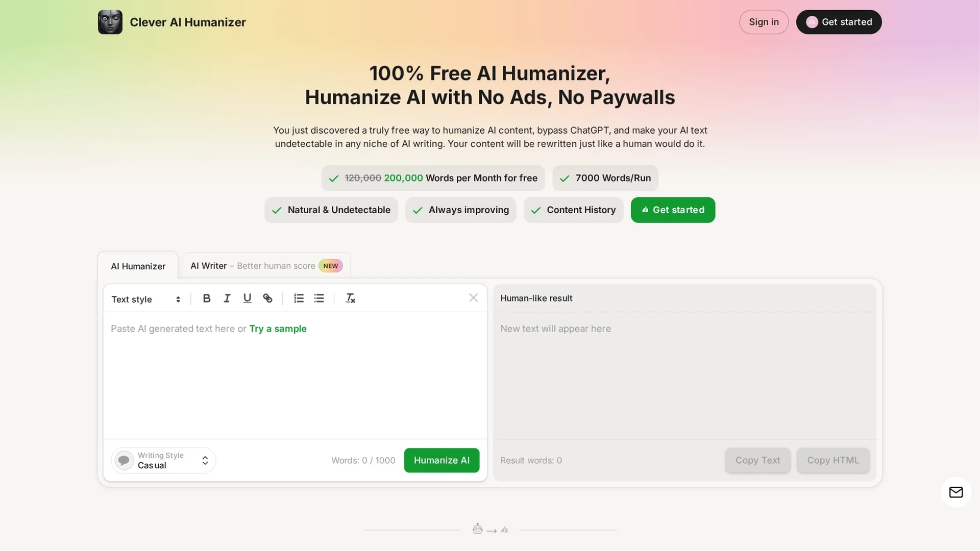Click the Result words: 0 counter
Viewport: 980px width, 551px height.
(x=531, y=460)
